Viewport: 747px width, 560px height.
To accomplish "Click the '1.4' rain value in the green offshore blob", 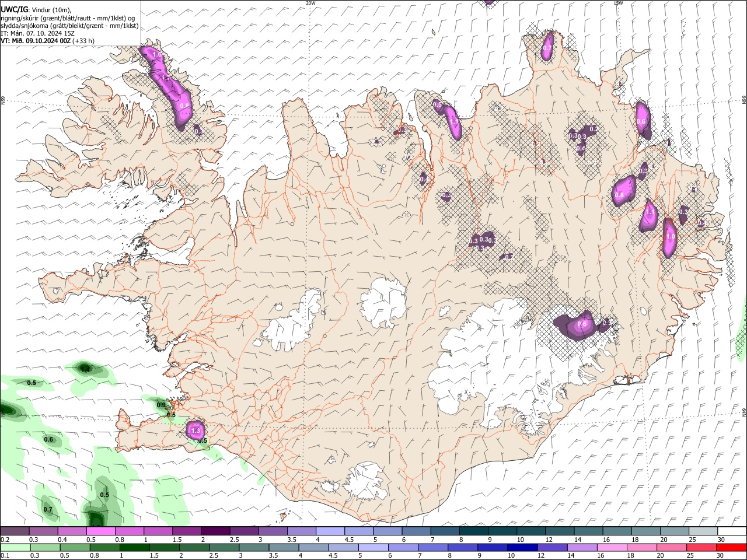I will pos(85,369).
